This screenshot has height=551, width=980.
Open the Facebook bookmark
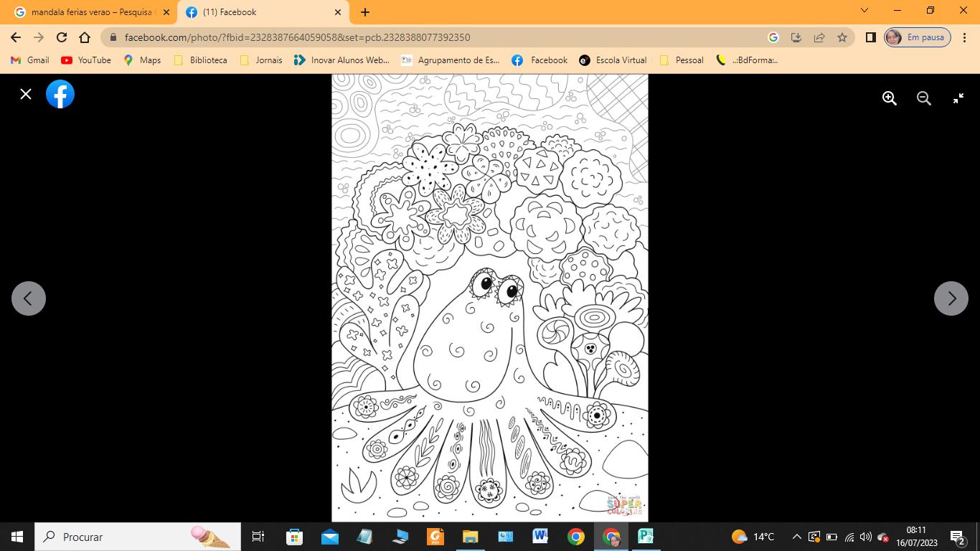pos(540,60)
